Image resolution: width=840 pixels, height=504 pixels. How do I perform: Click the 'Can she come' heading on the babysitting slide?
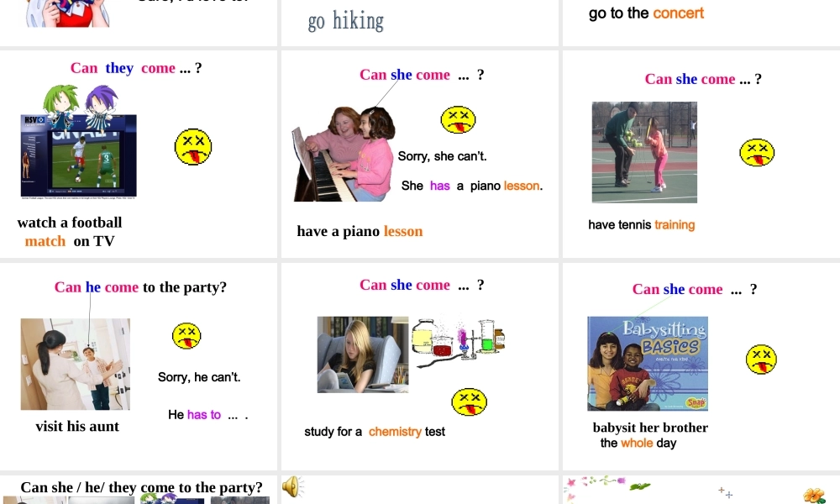coord(695,289)
